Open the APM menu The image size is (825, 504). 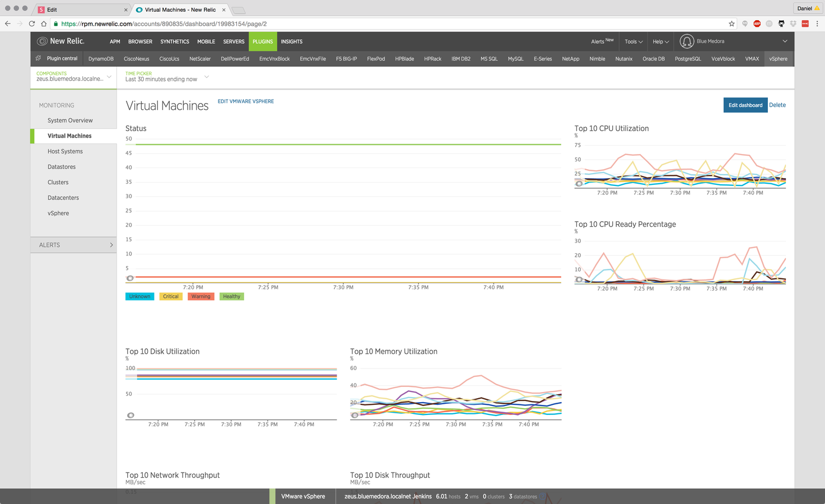point(115,41)
